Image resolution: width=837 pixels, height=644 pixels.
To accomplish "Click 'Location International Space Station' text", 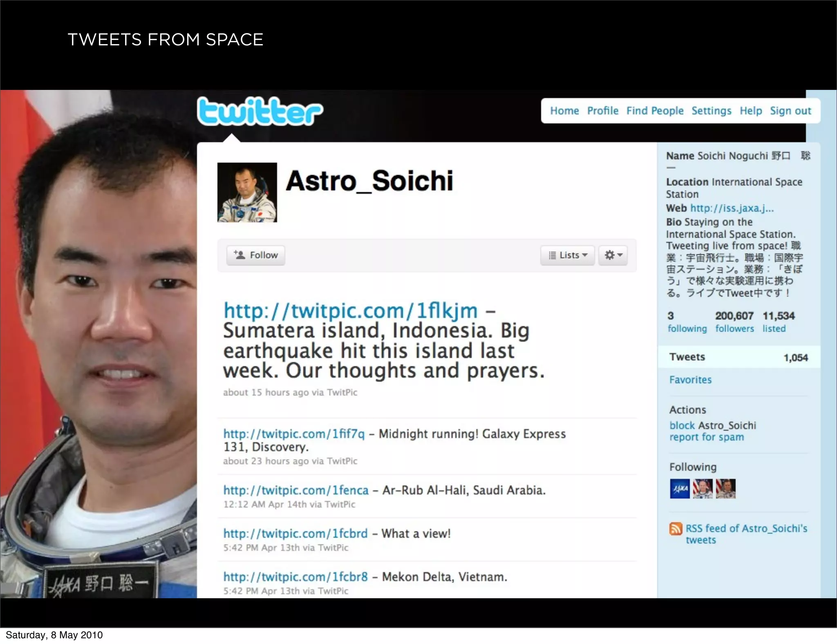I will coord(734,188).
